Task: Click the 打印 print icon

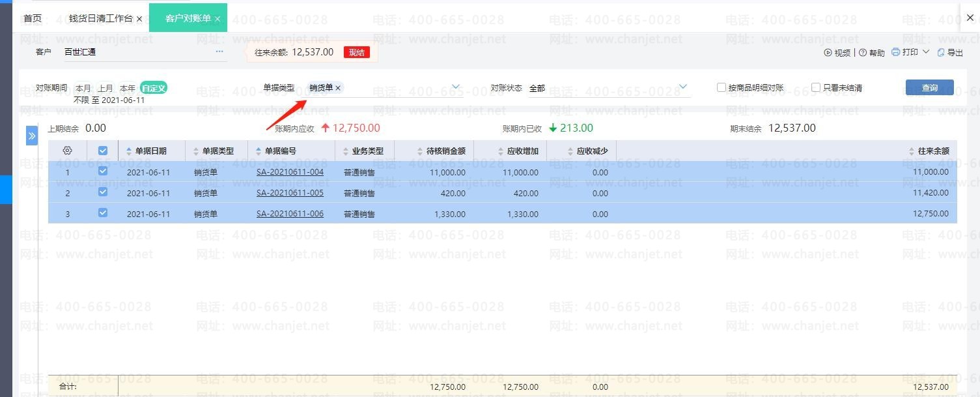Action: (895, 52)
